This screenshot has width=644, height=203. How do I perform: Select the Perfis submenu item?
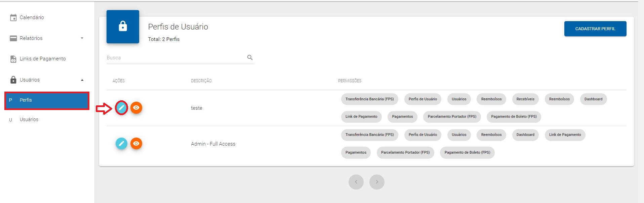point(47,100)
